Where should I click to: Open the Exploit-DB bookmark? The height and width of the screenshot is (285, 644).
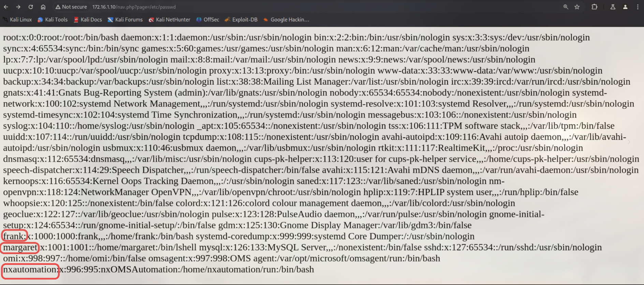point(241,20)
